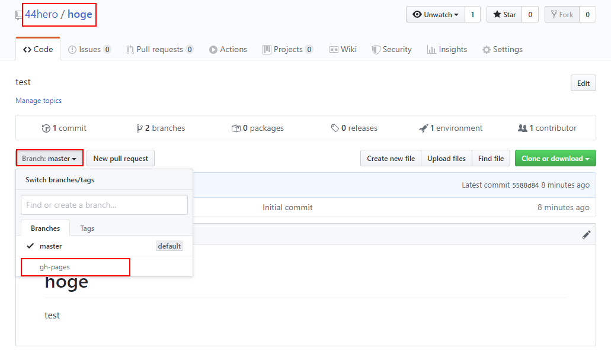
Task: Open the 44hero owner link
Action: pos(41,14)
